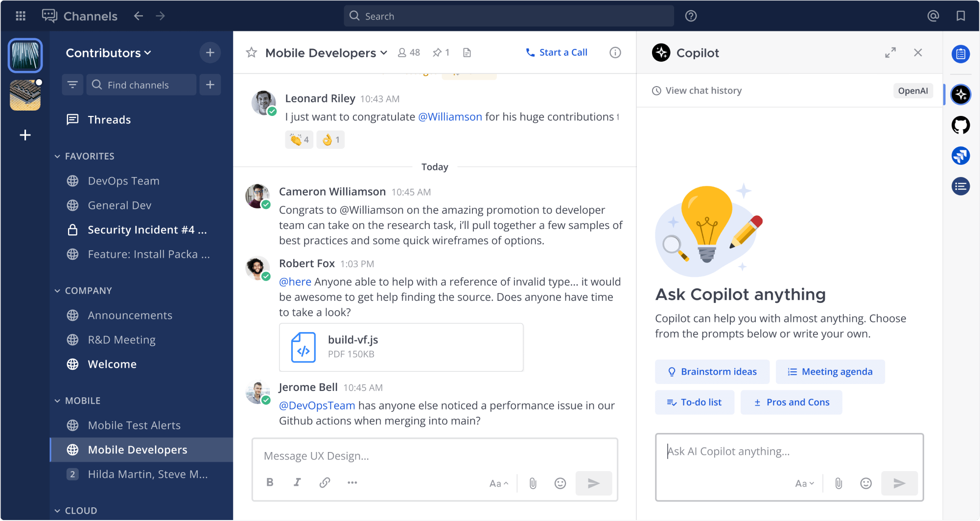This screenshot has width=980, height=521.
Task: Choose the Brainstorm ideas prompt
Action: [712, 372]
